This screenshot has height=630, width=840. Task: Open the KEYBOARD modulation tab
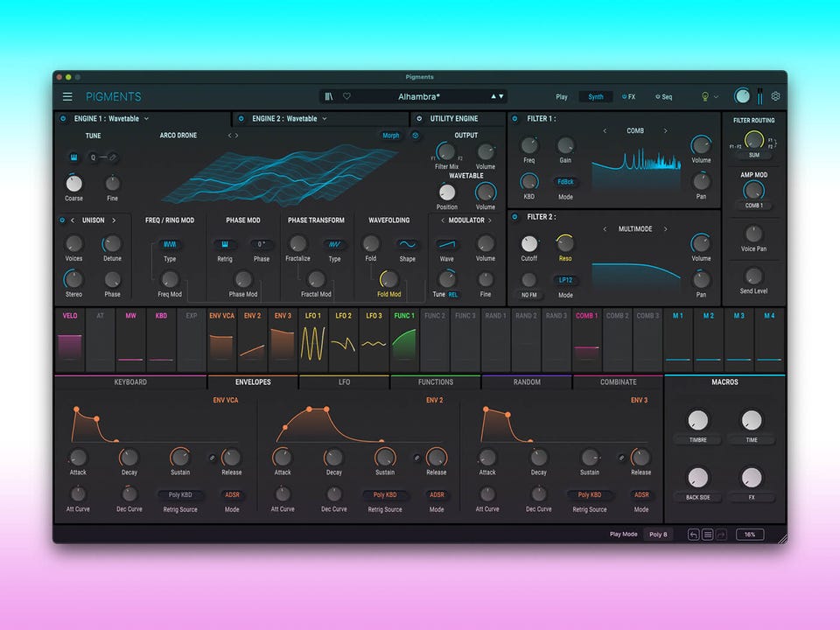(130, 382)
